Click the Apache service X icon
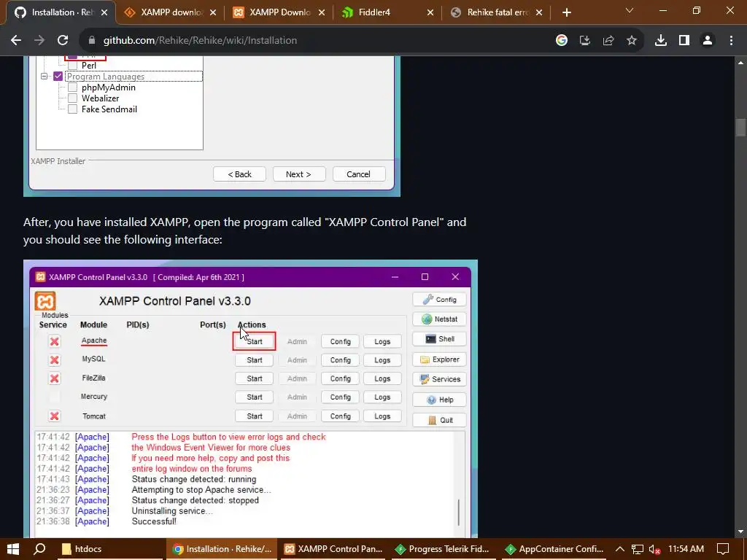Viewport: 747px width, 560px height. [54, 341]
